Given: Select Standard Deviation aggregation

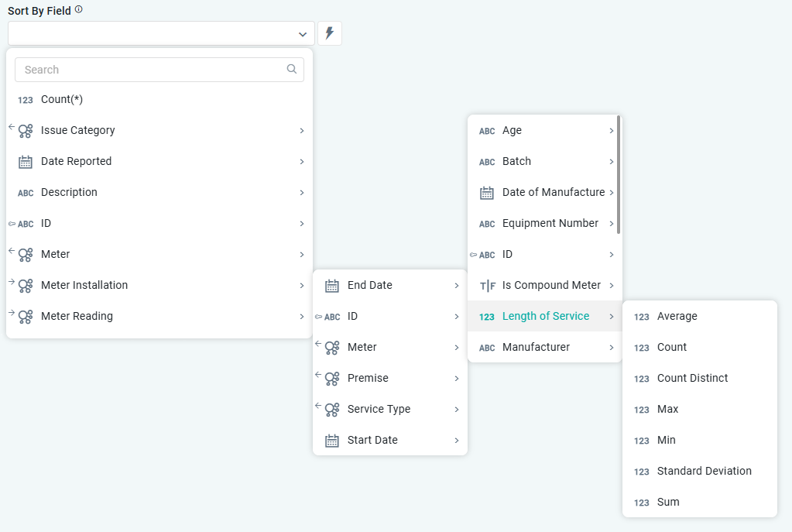Looking at the screenshot, I should tap(704, 471).
